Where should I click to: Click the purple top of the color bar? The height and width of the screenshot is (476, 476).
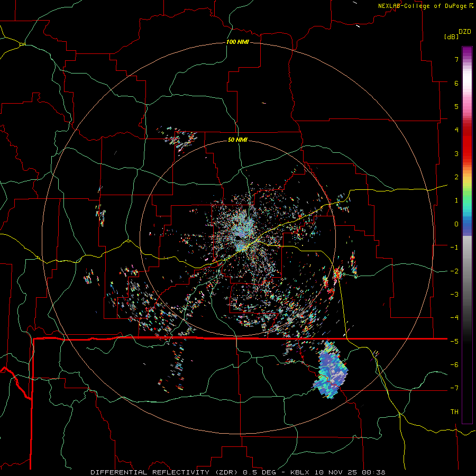point(467,52)
